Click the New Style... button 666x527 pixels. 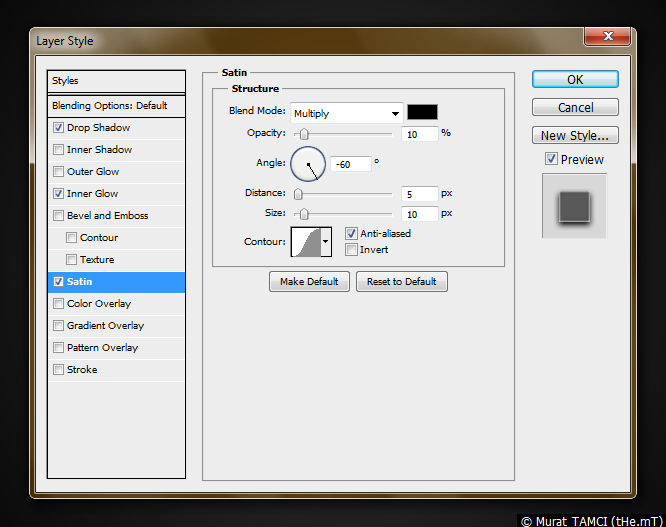[x=574, y=135]
